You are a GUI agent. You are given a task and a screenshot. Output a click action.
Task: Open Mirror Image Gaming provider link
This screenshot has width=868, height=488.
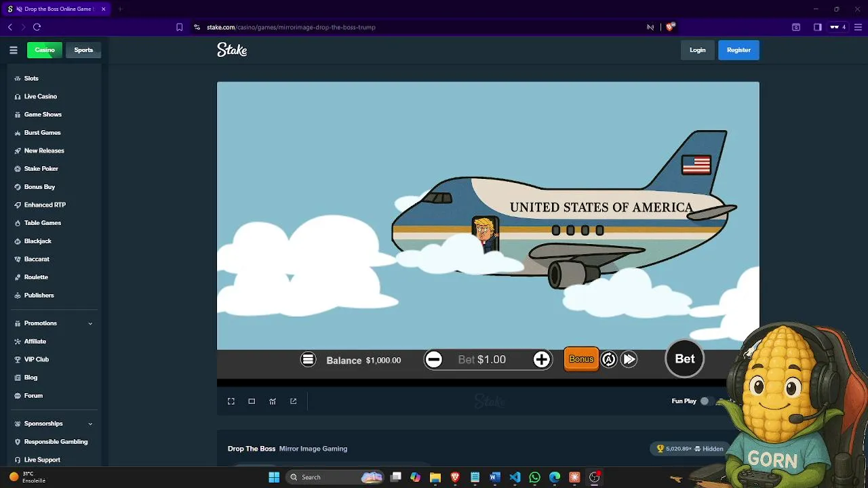click(313, 449)
